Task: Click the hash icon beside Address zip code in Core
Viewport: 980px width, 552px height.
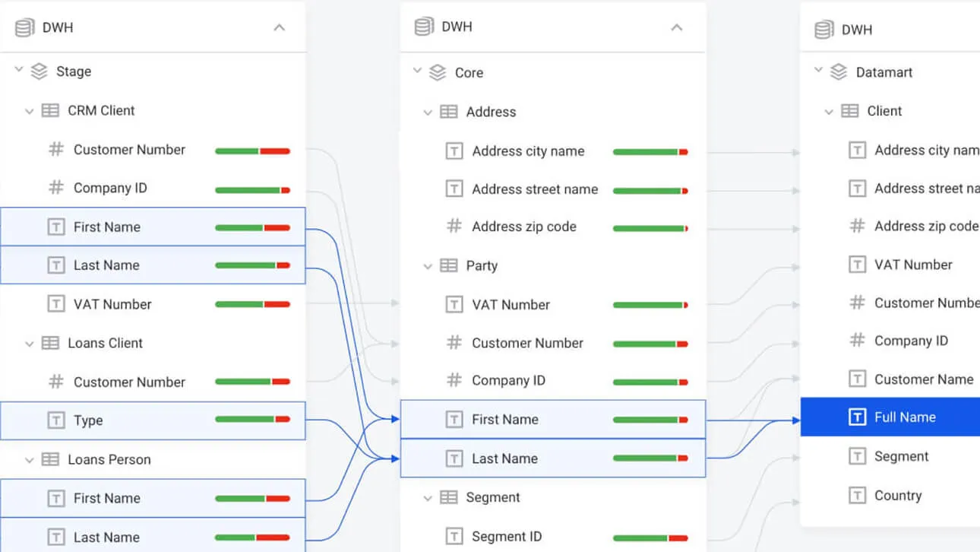Action: 454,226
